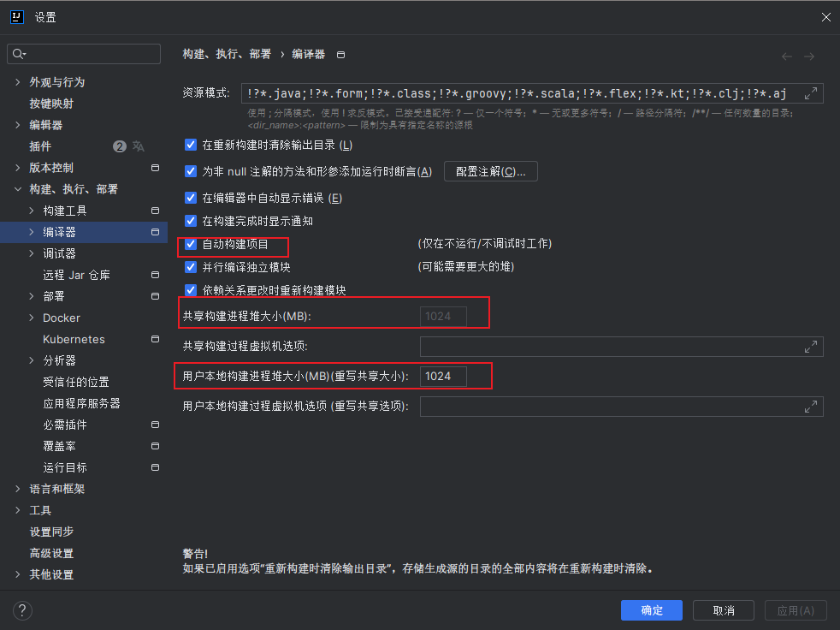Click the 共享构建过程虚拟机选项 input field
This screenshot has width=840, height=630.
[x=621, y=347]
